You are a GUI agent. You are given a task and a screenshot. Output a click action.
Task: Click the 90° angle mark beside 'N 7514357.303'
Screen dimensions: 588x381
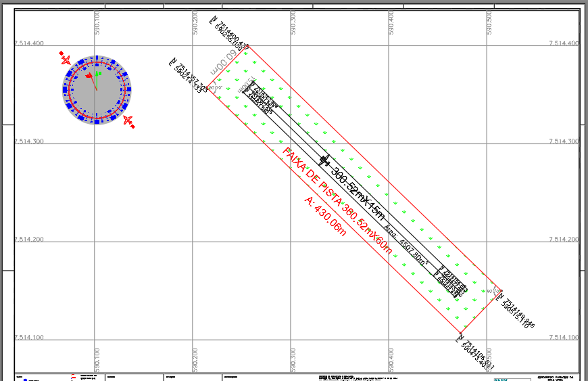click(x=215, y=88)
